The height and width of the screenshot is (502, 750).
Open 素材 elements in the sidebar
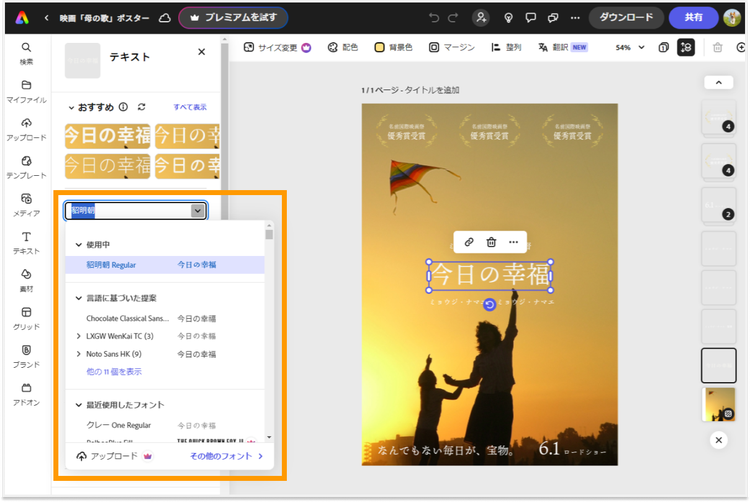[26, 280]
